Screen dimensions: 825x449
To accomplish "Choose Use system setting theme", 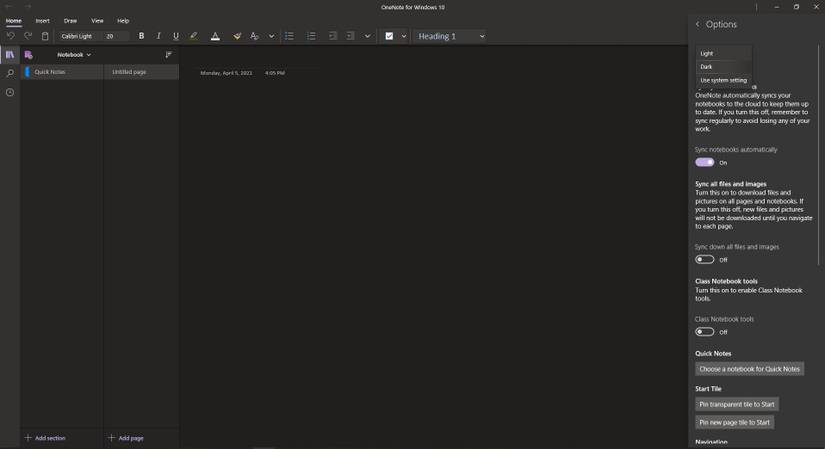I will tap(724, 81).
